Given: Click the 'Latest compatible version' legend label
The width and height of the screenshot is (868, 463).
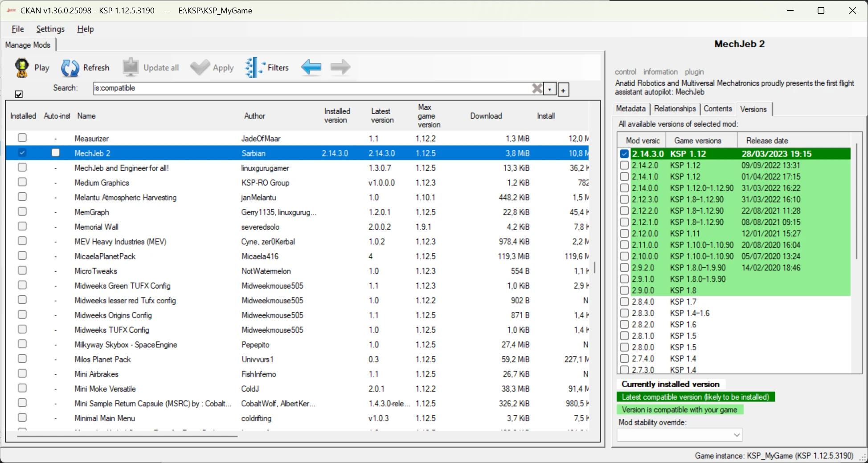Looking at the screenshot, I should 696,397.
